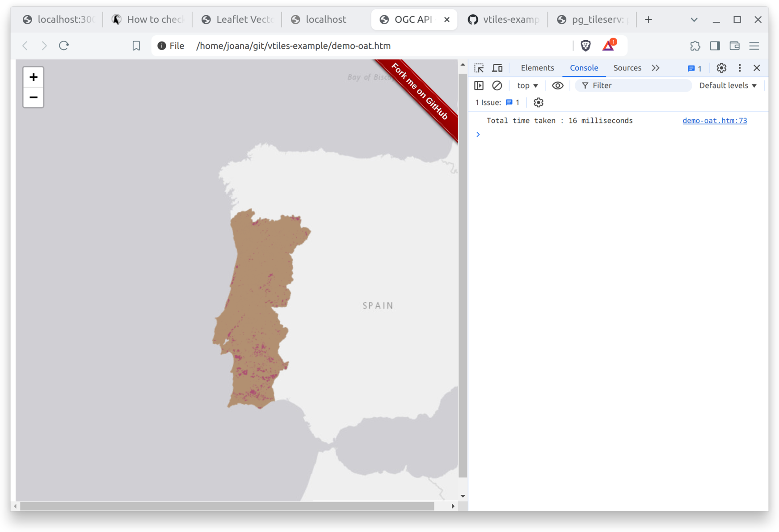The image size is (779, 532).
Task: Click the Brave Shields lion icon
Action: click(585, 46)
